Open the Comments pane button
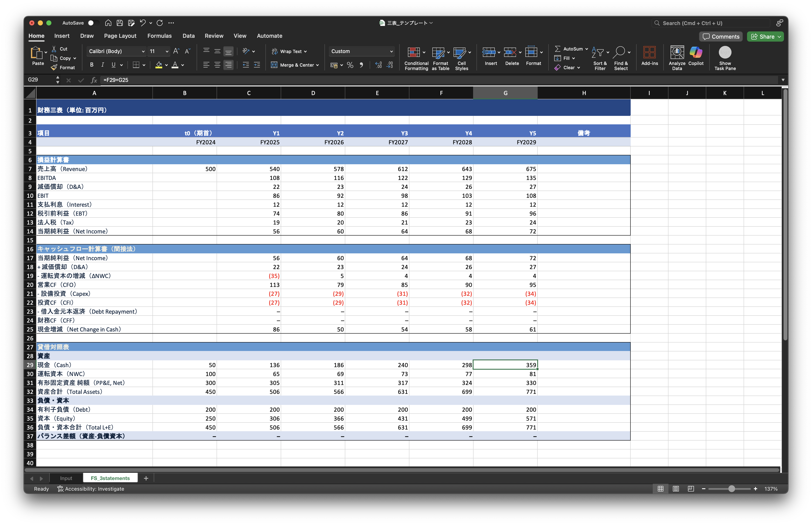This screenshot has height=525, width=812. point(721,36)
